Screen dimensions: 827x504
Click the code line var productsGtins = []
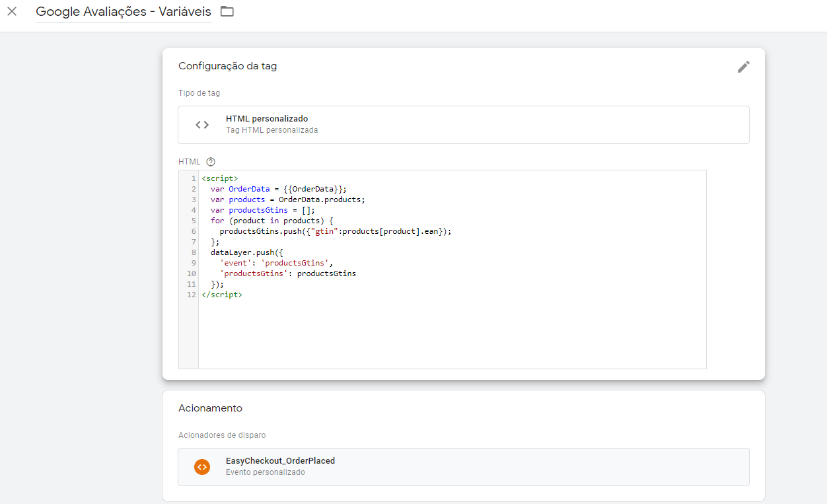point(263,210)
